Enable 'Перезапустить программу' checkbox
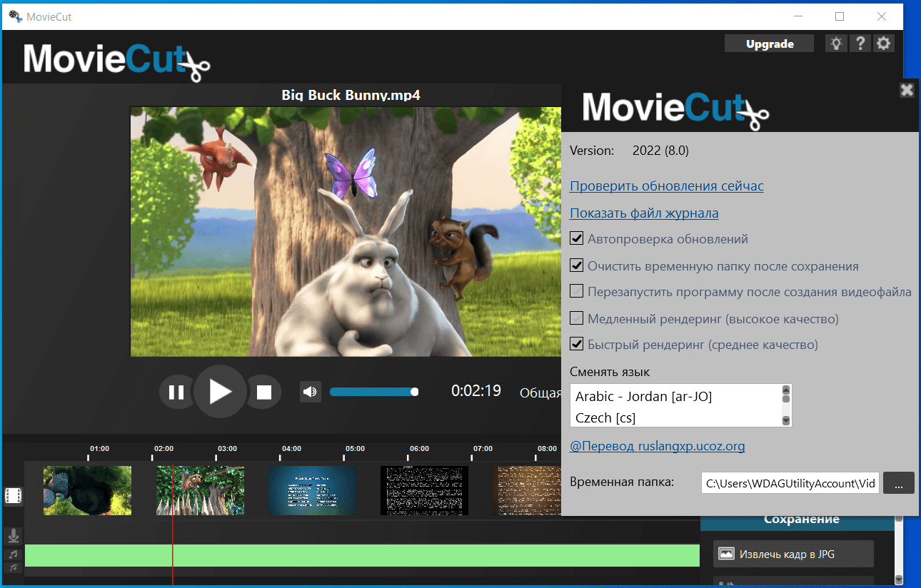921x588 pixels. pos(577,292)
